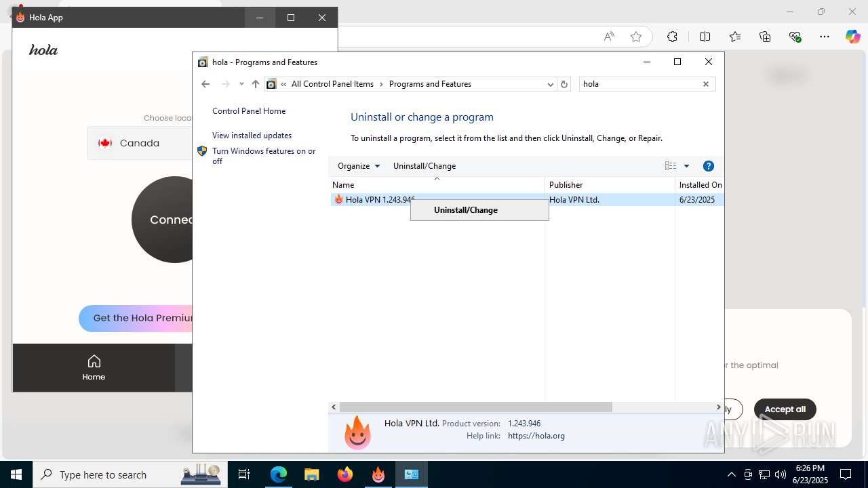This screenshot has height=488, width=868.
Task: Open the Home tab in Hola App
Action: [94, 368]
